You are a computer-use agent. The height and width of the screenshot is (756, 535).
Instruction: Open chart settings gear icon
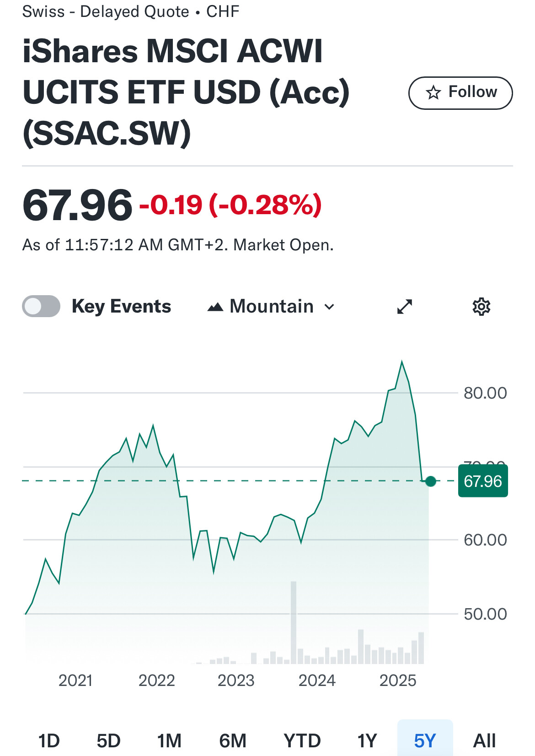pos(481,307)
